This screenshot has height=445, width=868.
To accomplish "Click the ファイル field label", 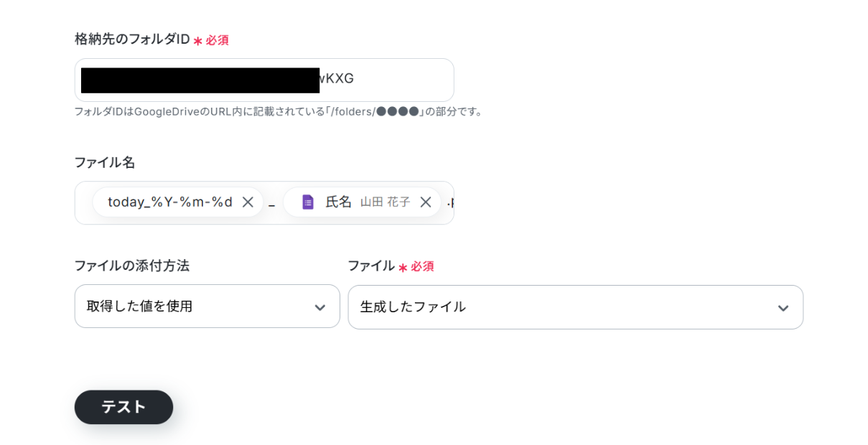I will pos(371,266).
